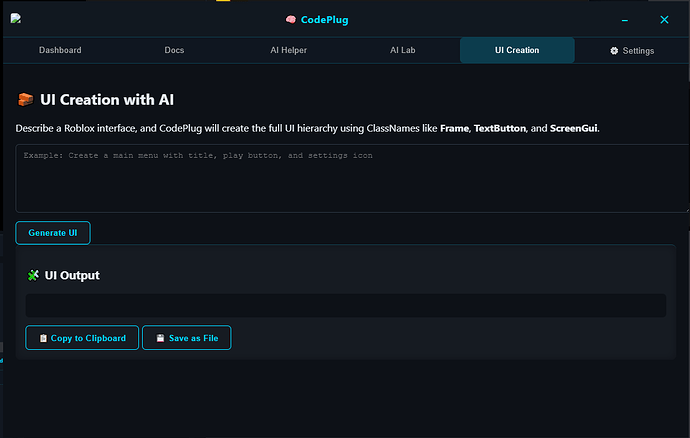Image resolution: width=690 pixels, height=438 pixels.
Task: Click clipboard icon on Copy to Clipboard
Action: click(42, 339)
